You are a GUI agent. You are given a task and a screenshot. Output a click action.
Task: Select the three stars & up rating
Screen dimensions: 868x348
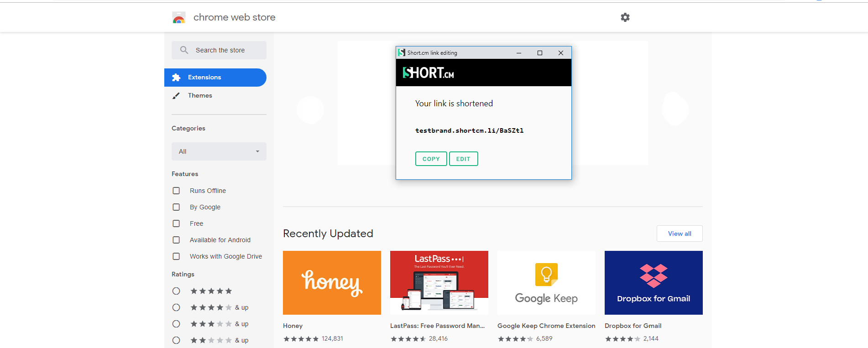(x=176, y=324)
